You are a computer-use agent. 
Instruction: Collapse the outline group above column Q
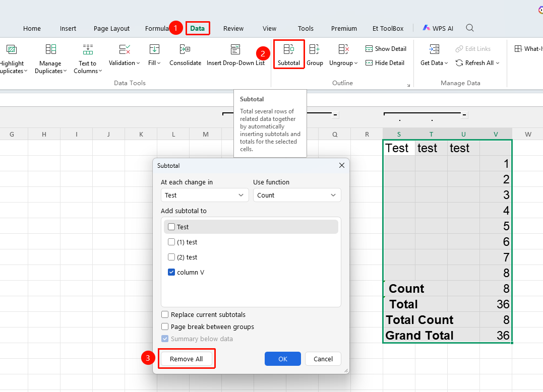335,115
